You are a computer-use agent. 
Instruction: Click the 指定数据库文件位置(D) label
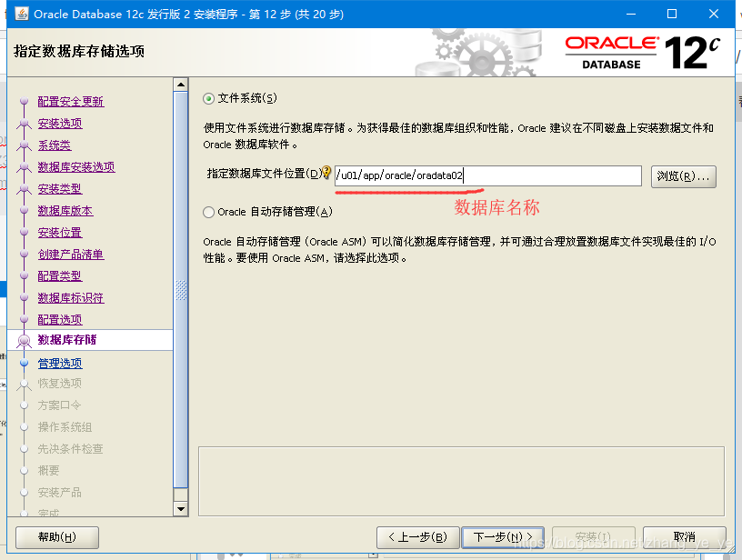[x=265, y=174]
